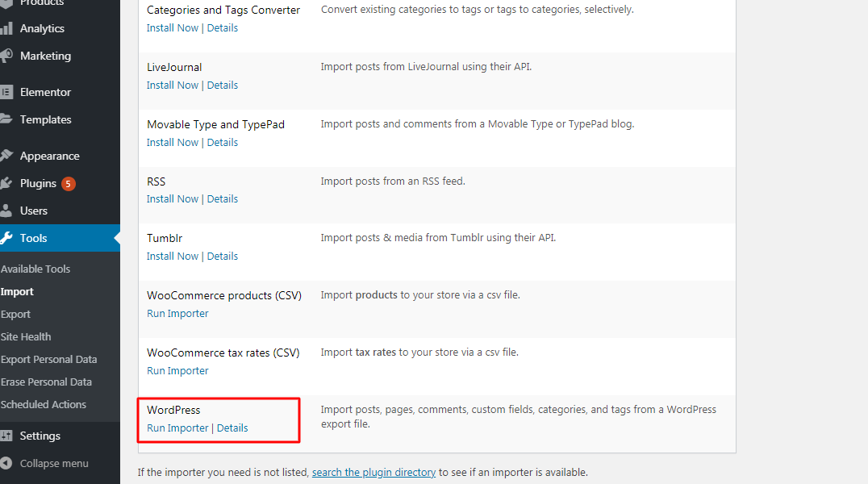Screen dimensions: 868x484
Task: Click the Plugins update count badge
Action: coord(68,183)
